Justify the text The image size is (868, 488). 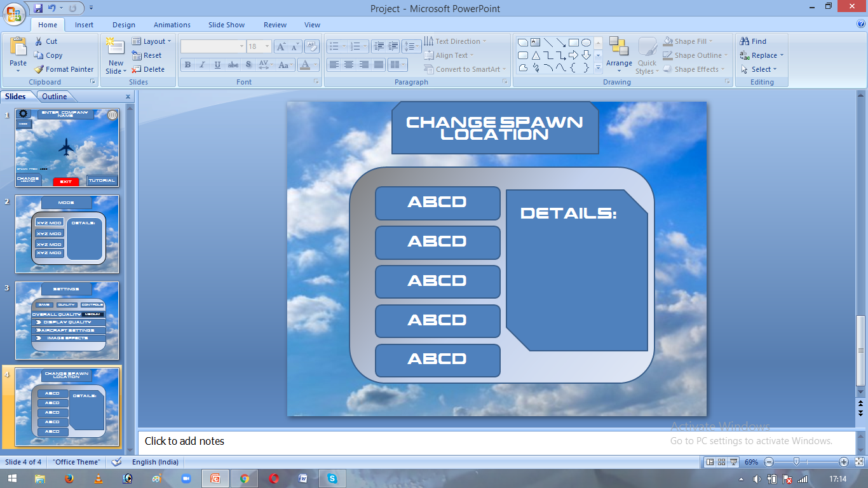click(x=379, y=65)
